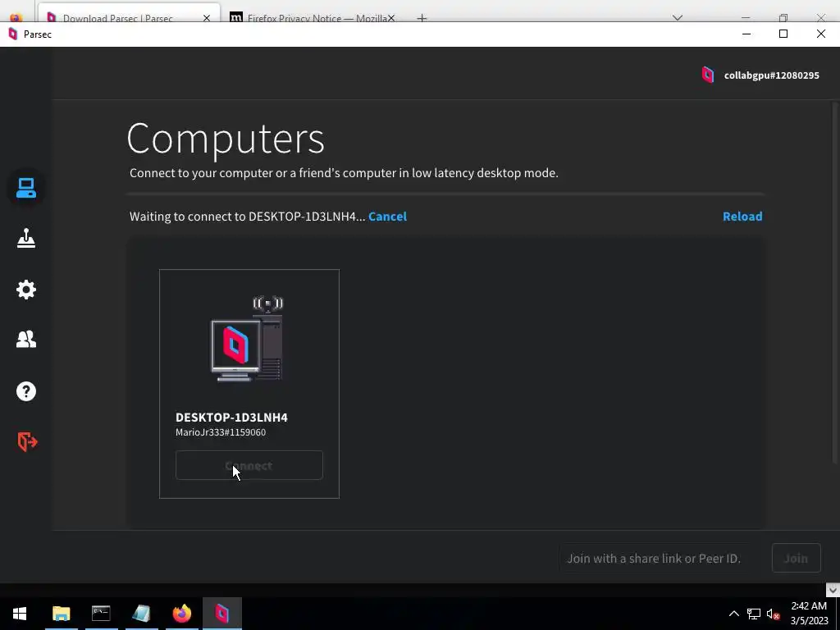Maximize the Parsec window

tap(783, 34)
